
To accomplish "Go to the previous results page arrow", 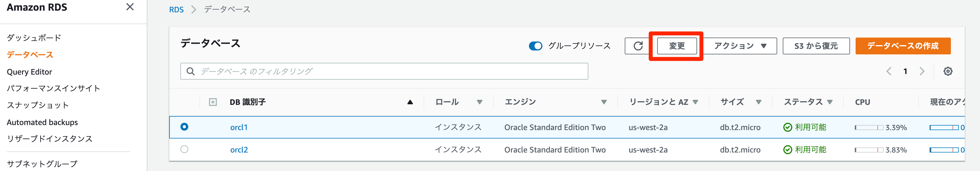I will pos(889,71).
